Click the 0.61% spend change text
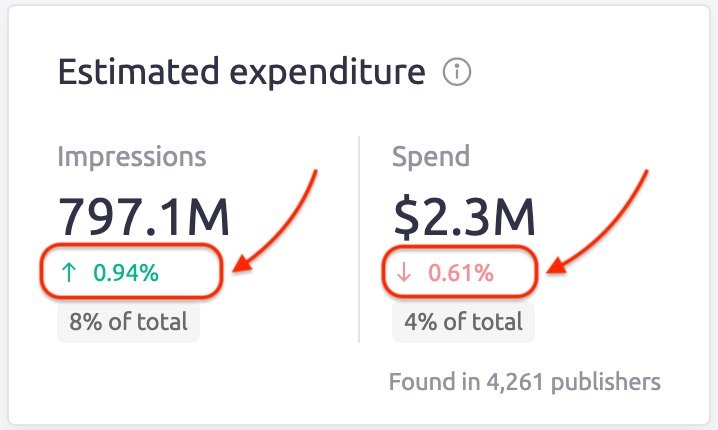718x430 pixels. pyautogui.click(x=460, y=272)
